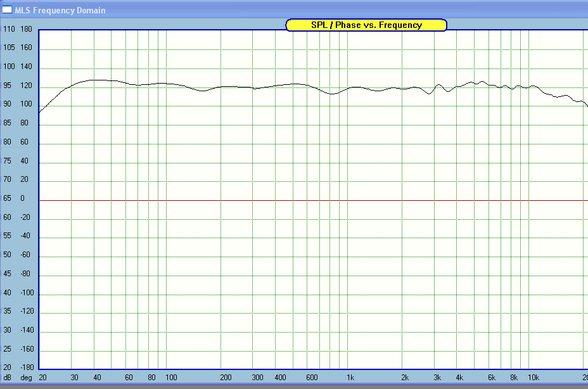Click the 180 degree phase scale label

click(x=26, y=29)
